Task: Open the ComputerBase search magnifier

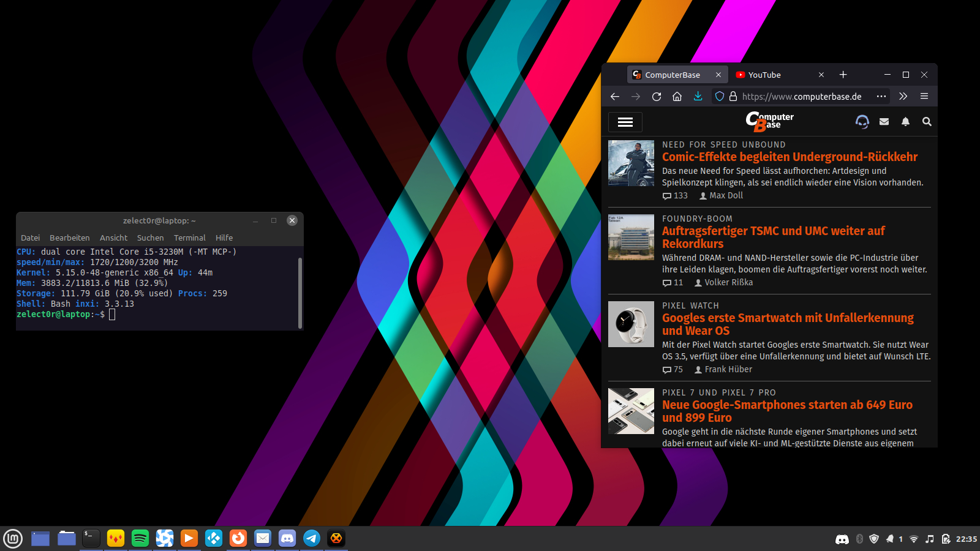Action: pyautogui.click(x=927, y=121)
